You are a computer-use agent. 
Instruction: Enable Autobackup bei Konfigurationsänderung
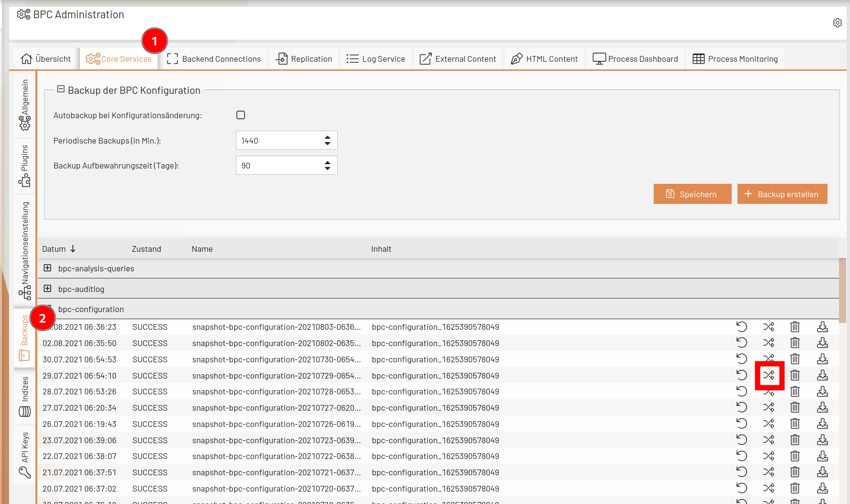[240, 115]
